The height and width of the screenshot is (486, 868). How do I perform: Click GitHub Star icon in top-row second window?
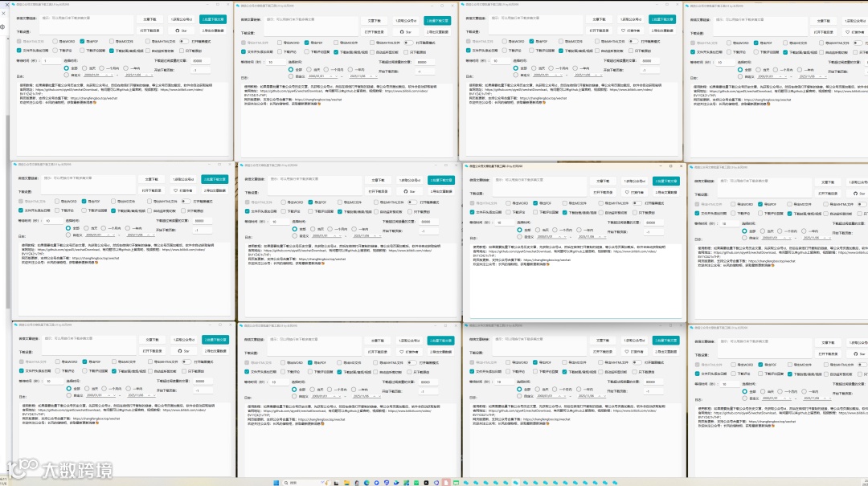[402, 32]
